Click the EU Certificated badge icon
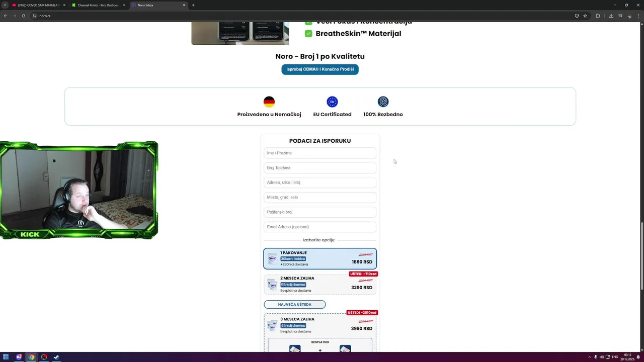This screenshot has width=644, height=362. (x=332, y=102)
